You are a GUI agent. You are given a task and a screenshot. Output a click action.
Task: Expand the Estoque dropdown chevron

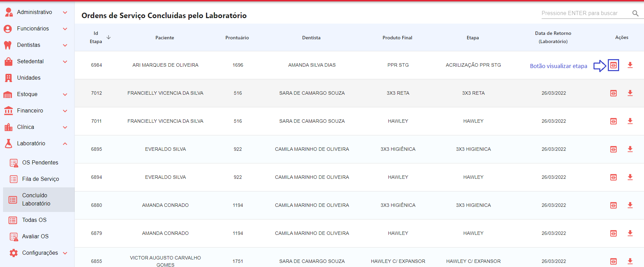point(65,94)
